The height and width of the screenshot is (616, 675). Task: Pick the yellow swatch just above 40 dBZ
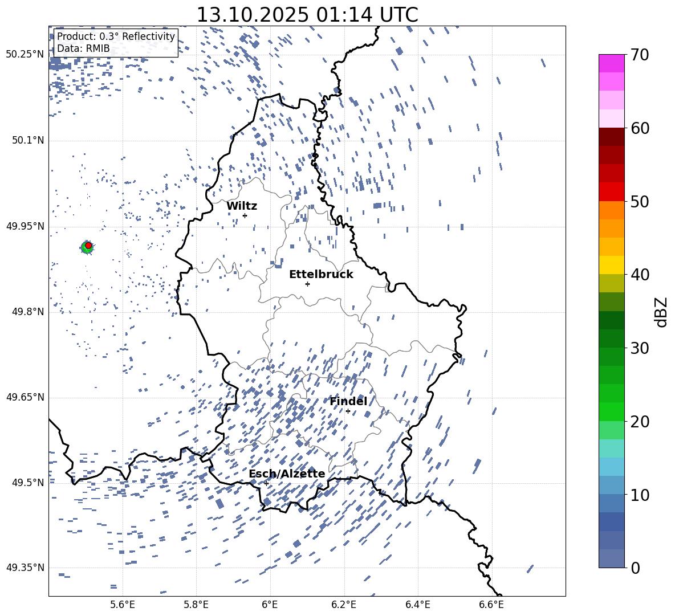612,265
